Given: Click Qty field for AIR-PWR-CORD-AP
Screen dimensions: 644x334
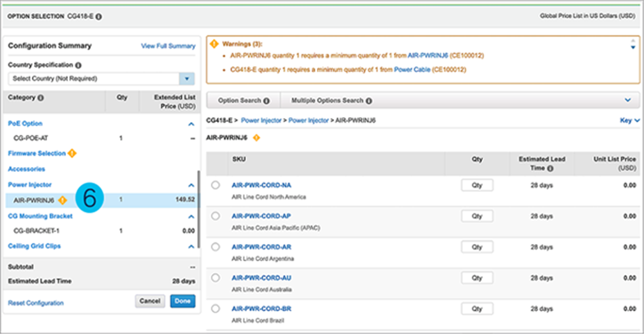Looking at the screenshot, I should tap(477, 216).
